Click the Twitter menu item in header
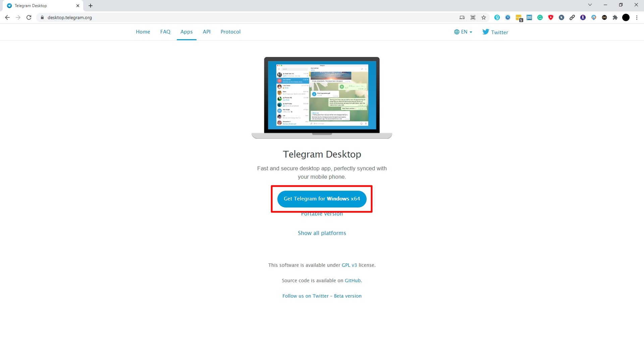644x362 pixels. [x=495, y=32]
